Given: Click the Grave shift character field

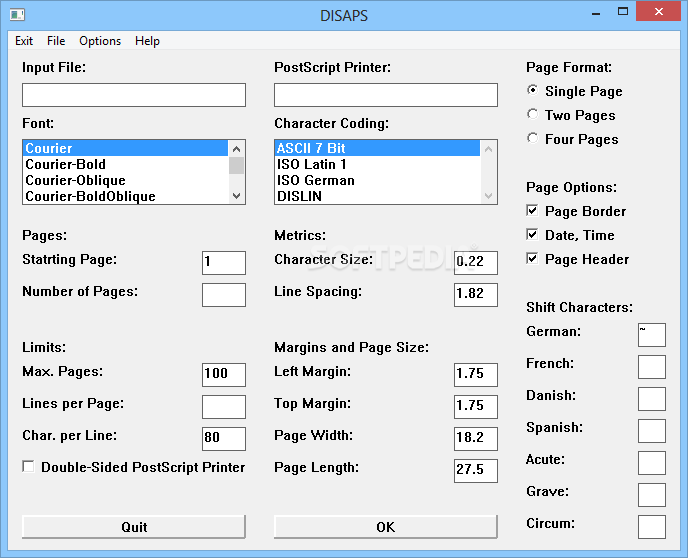Looking at the screenshot, I should [x=652, y=495].
